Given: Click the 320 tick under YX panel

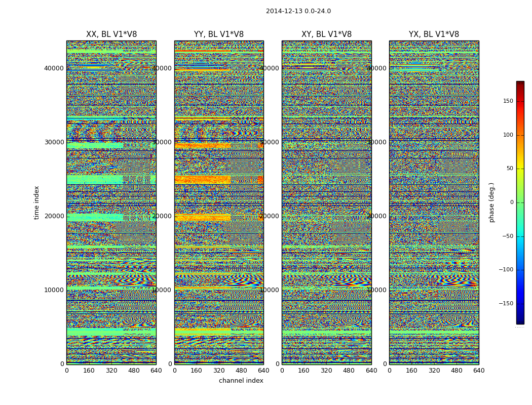Looking at the screenshot, I should pyautogui.click(x=434, y=371).
